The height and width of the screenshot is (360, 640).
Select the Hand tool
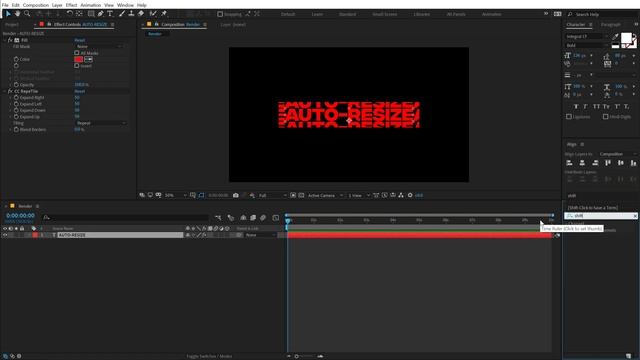pyautogui.click(x=18, y=14)
